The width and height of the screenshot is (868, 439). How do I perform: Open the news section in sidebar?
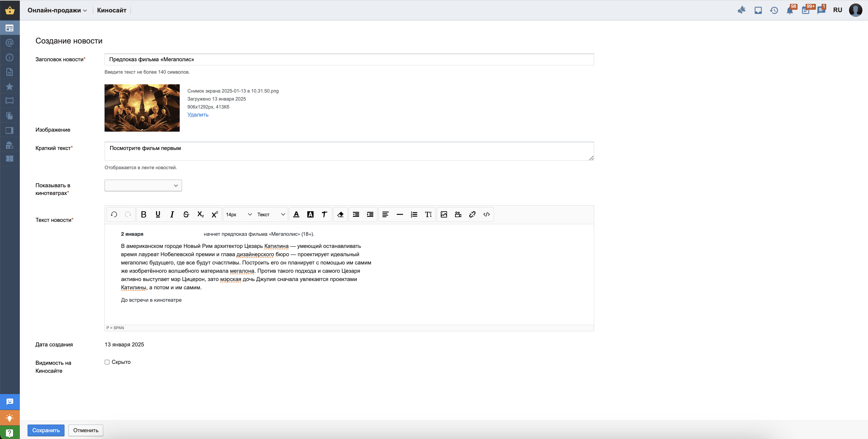(10, 28)
